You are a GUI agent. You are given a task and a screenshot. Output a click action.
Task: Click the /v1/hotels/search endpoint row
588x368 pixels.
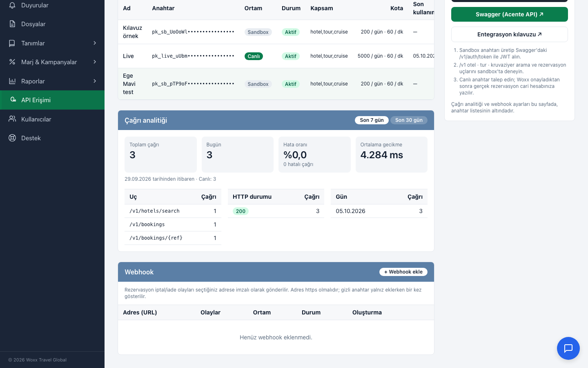(x=173, y=211)
